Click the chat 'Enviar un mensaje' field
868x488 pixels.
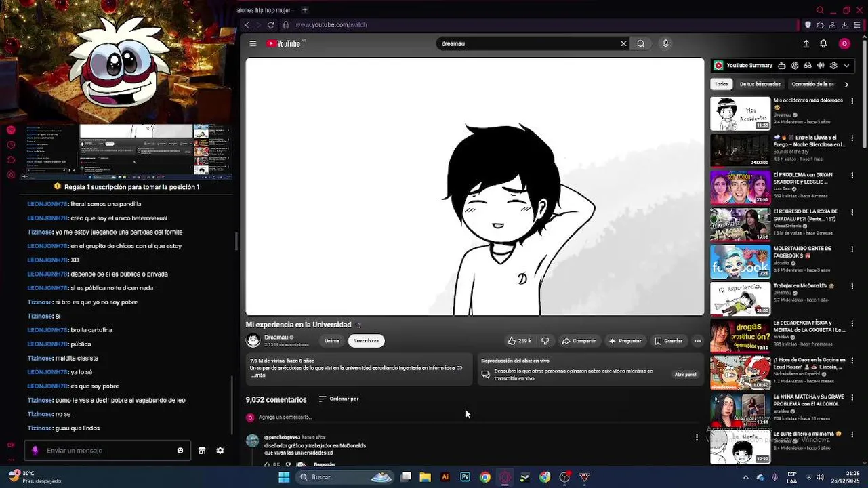(108, 451)
